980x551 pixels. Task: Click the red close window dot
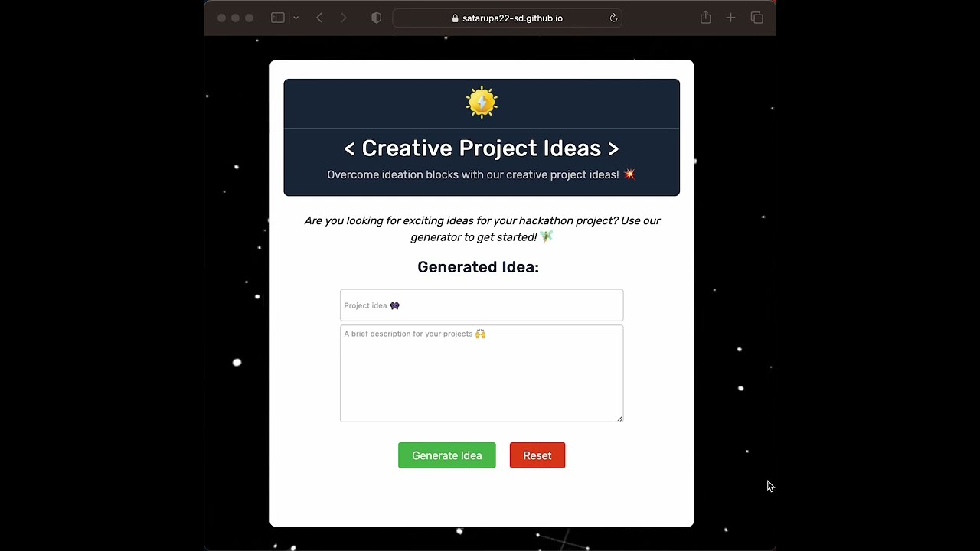(x=222, y=18)
